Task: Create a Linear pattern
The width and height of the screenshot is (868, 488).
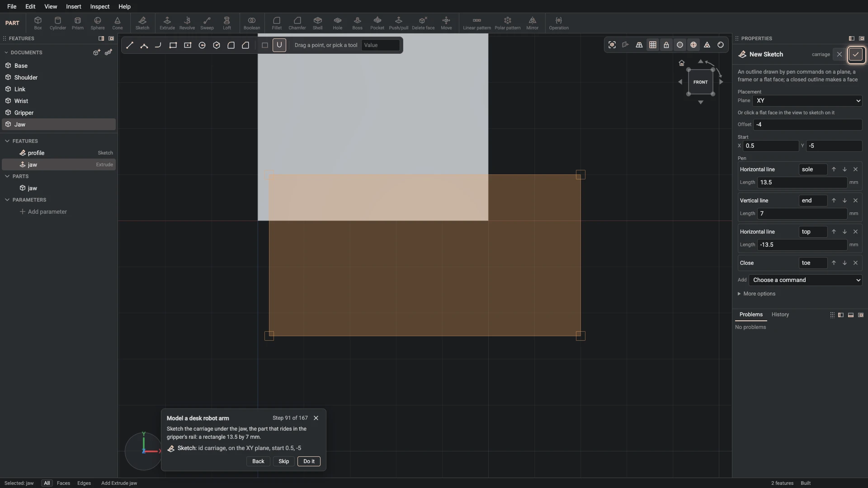Action: point(477,23)
